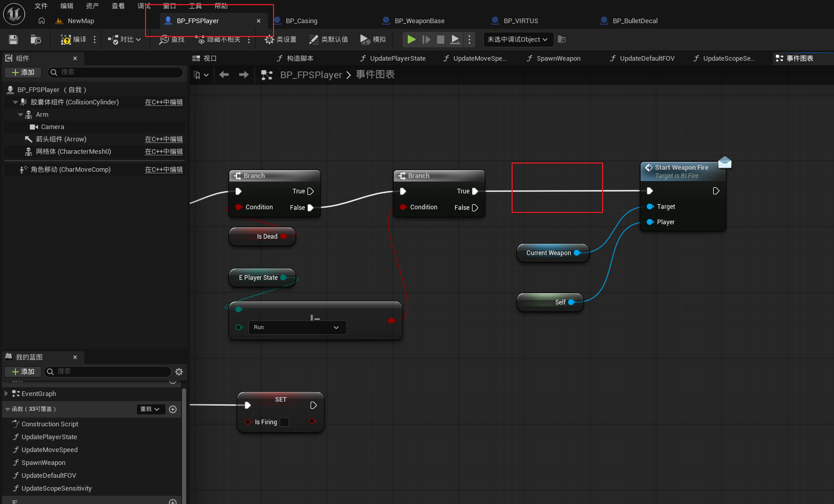Open the 查看 View menu
This screenshot has width=834, height=504.
click(118, 6)
